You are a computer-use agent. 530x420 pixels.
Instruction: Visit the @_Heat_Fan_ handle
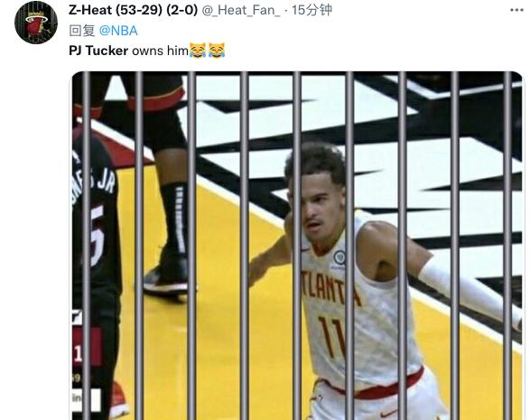[x=241, y=10]
